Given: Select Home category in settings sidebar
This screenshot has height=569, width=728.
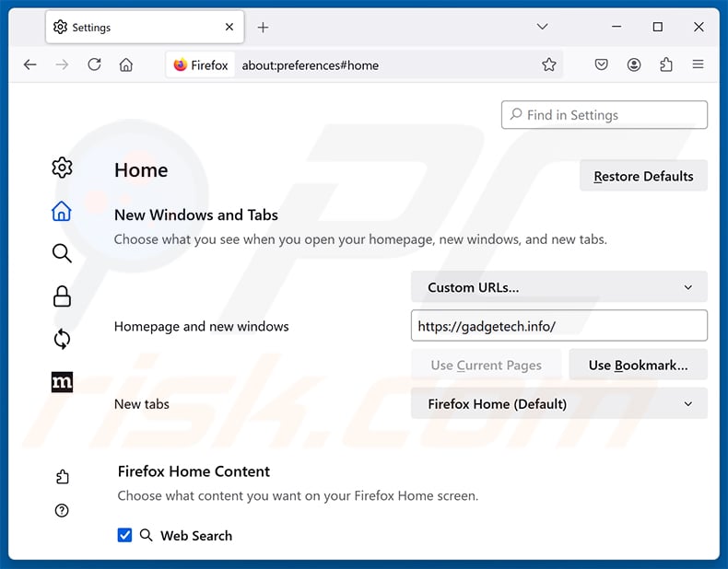Looking at the screenshot, I should point(62,211).
